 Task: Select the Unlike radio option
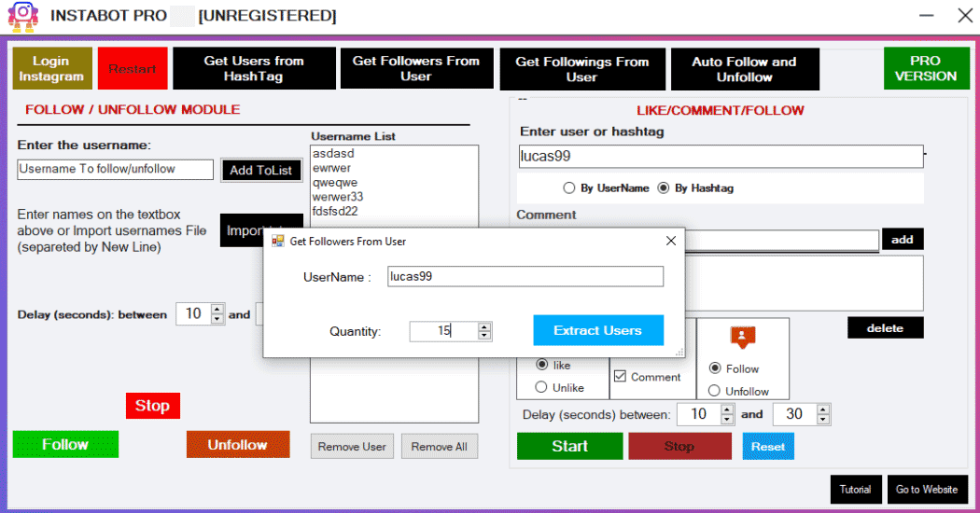541,387
